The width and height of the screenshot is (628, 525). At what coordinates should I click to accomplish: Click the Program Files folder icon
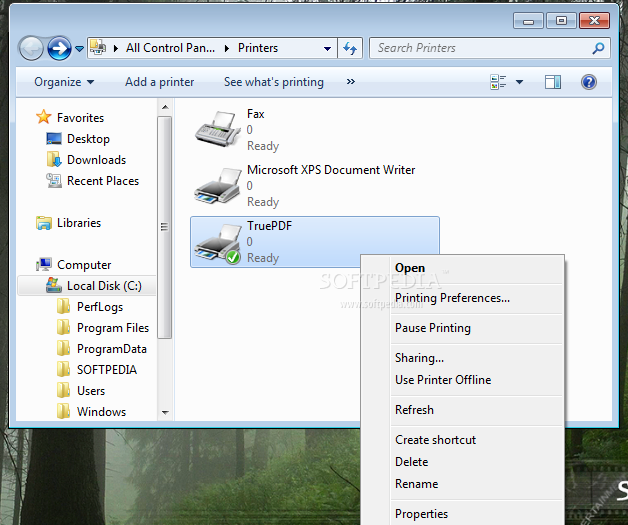point(63,327)
